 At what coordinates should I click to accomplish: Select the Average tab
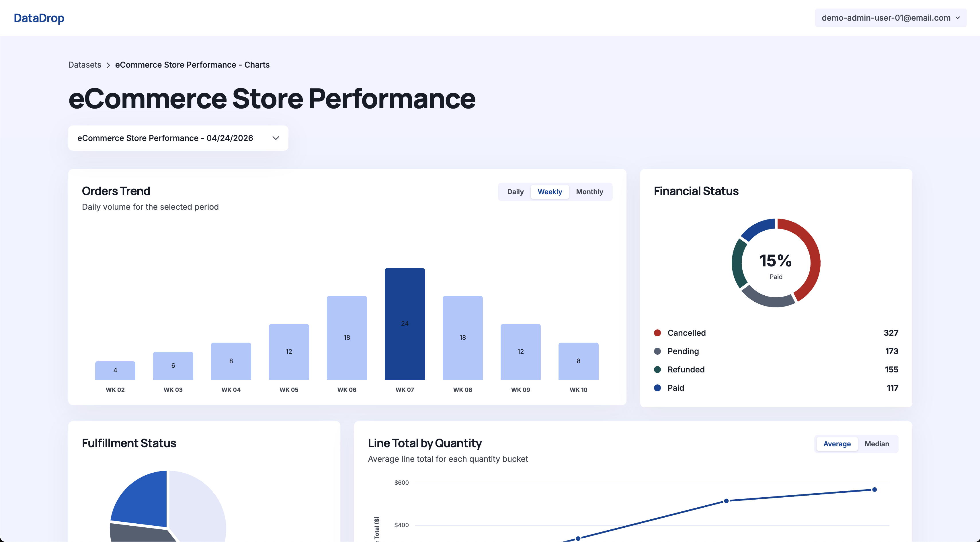pos(837,444)
